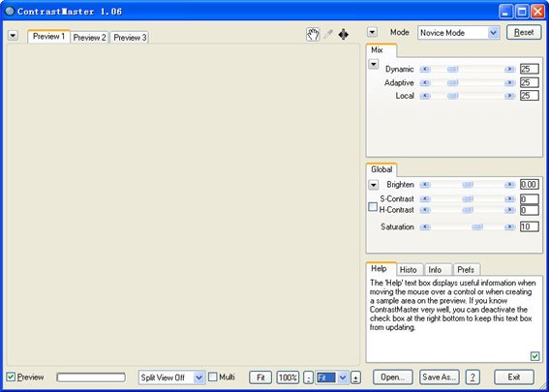Click Brighten slider right arrow
This screenshot has height=392, width=549.
pos(509,185)
